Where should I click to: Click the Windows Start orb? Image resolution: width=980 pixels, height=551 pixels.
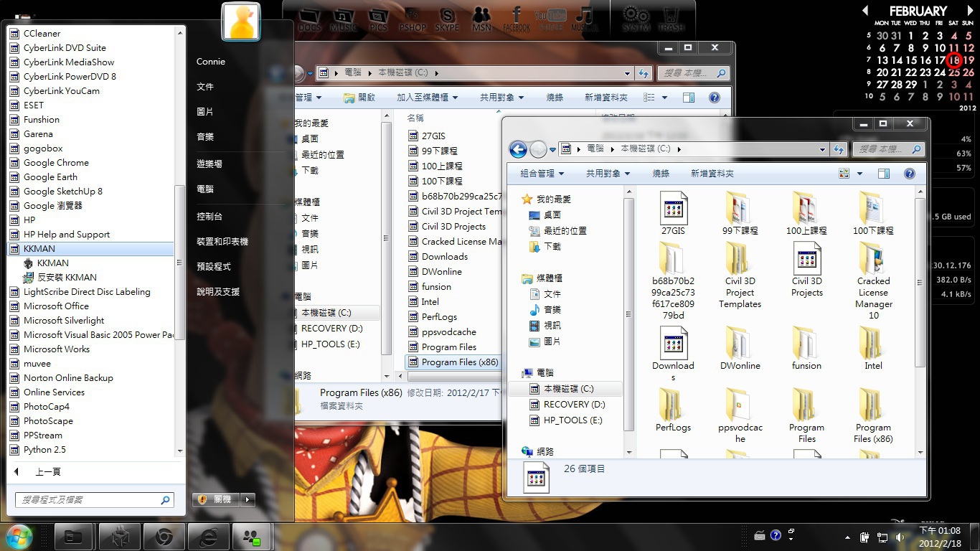(19, 537)
